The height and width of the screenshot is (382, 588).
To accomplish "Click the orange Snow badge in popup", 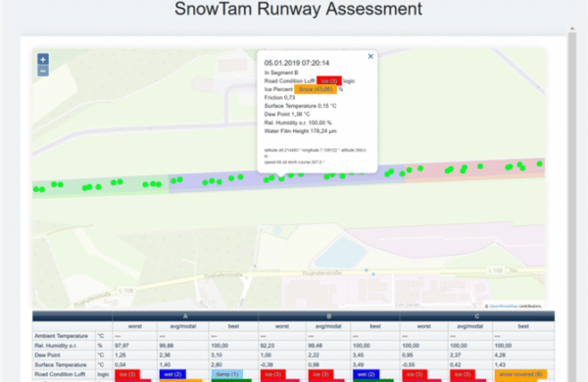I will (316, 89).
